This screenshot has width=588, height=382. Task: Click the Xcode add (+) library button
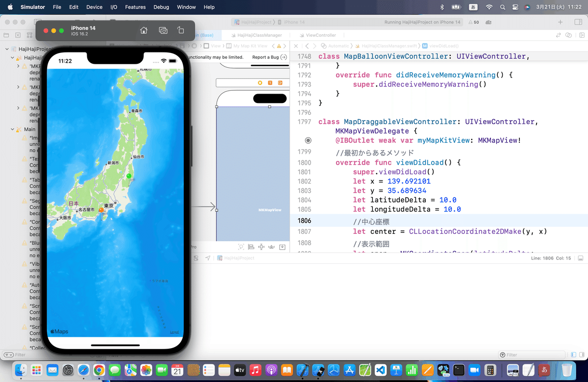561,22
